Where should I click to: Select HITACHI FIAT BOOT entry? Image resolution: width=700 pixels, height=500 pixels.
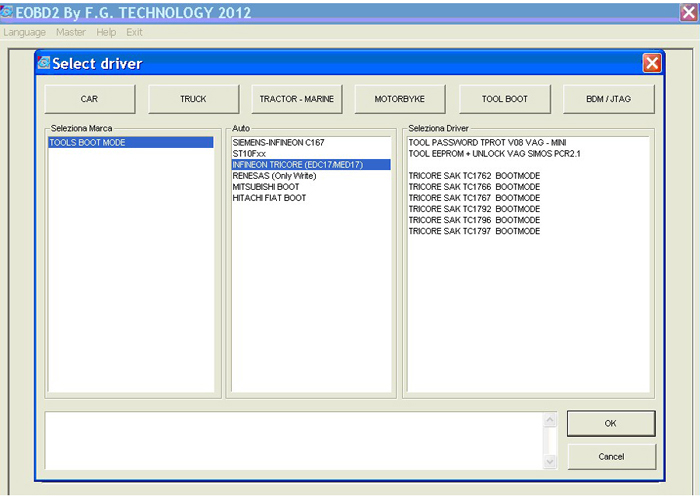(311, 198)
